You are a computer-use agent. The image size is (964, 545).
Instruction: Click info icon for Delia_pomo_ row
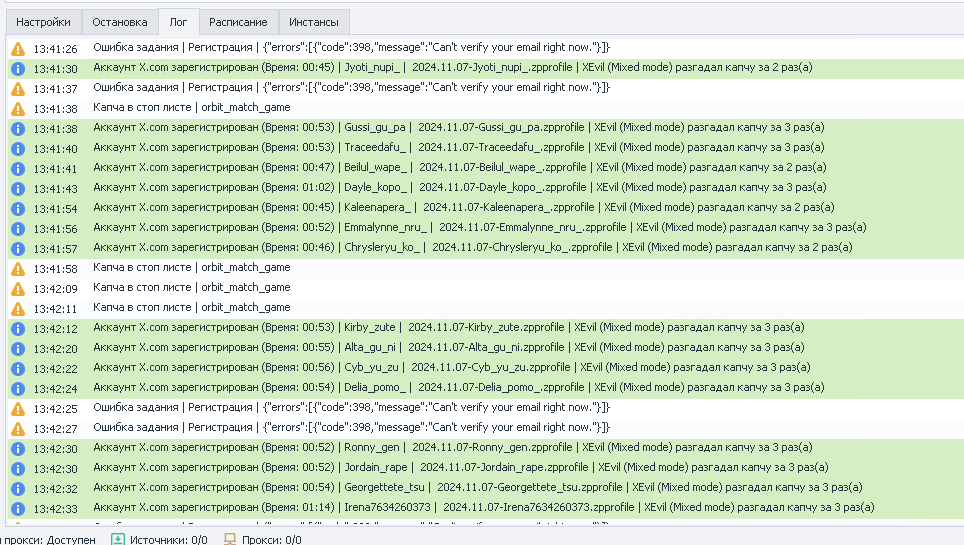18,389
